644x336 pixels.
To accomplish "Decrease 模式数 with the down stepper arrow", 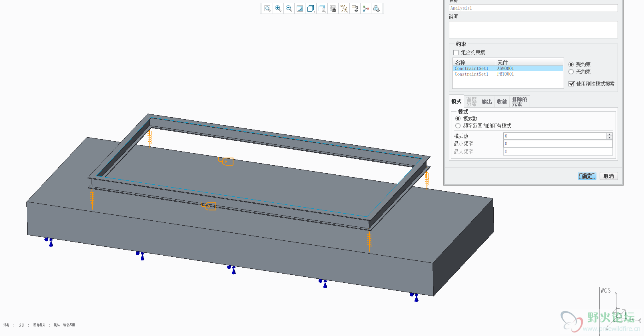I will pos(610,138).
